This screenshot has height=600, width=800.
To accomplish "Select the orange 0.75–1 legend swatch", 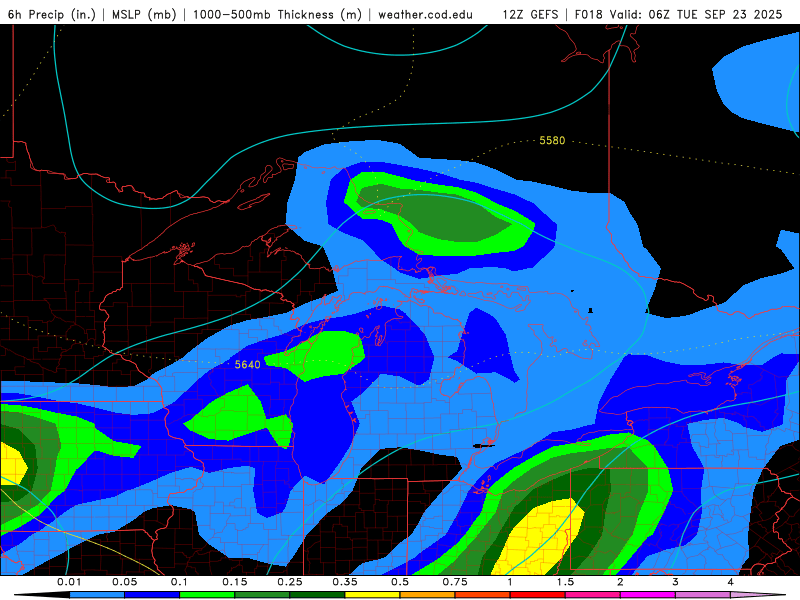I will click(x=483, y=595).
